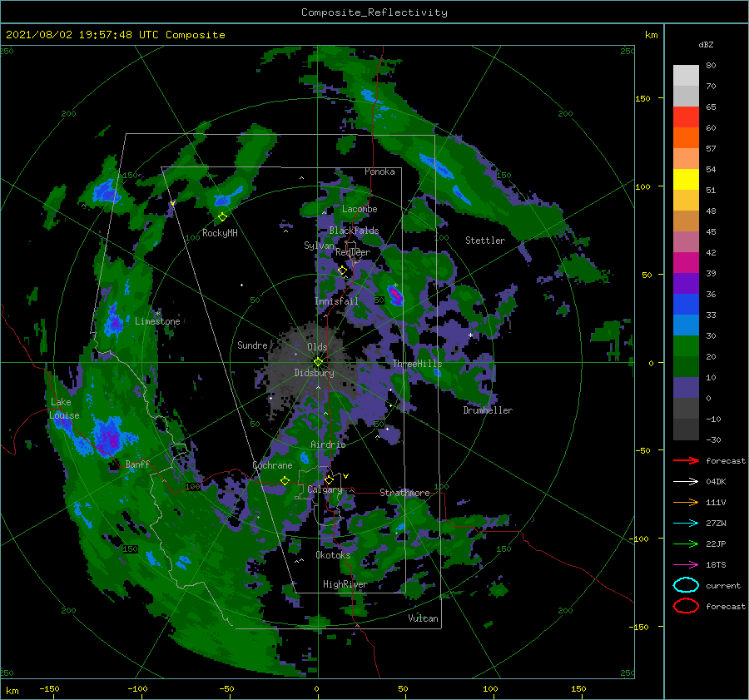Image resolution: width=749 pixels, height=700 pixels.
Task: Click the Drumheller town label
Action: click(488, 410)
